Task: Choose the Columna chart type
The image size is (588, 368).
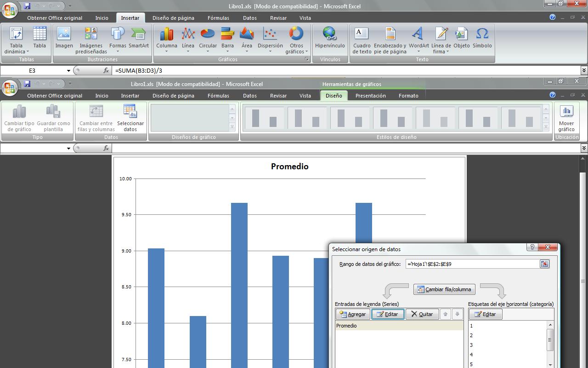Action: pyautogui.click(x=166, y=40)
